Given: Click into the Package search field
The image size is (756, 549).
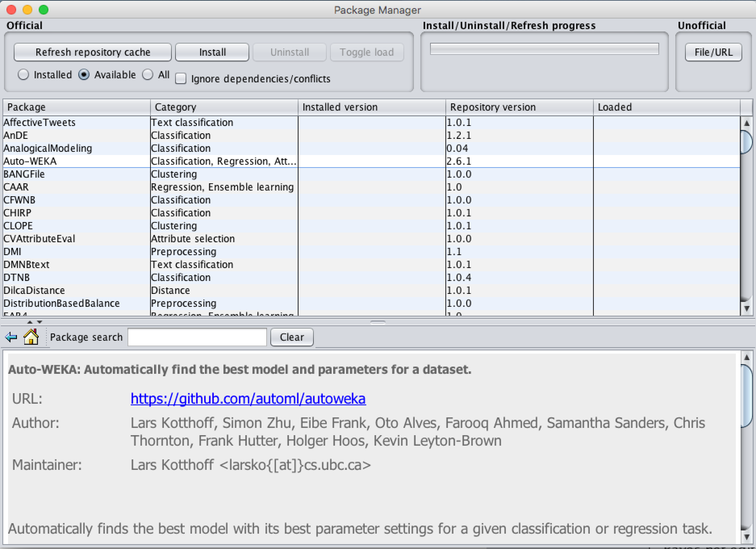Looking at the screenshot, I should point(197,337).
